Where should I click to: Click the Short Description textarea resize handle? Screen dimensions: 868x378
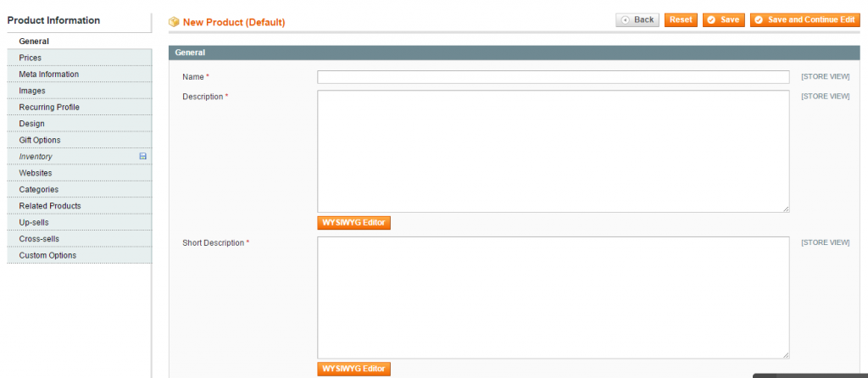[786, 355]
